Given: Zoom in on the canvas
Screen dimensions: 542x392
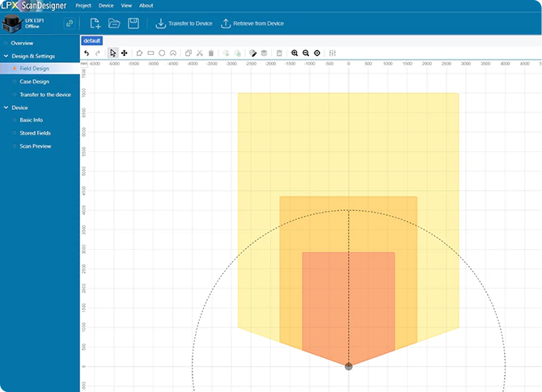Looking at the screenshot, I should pos(294,53).
